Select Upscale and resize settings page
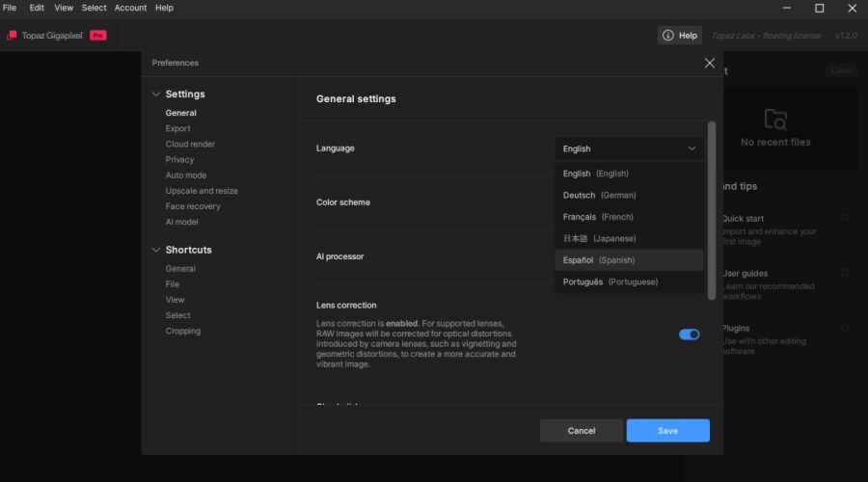The height and width of the screenshot is (482, 868). pos(202,190)
